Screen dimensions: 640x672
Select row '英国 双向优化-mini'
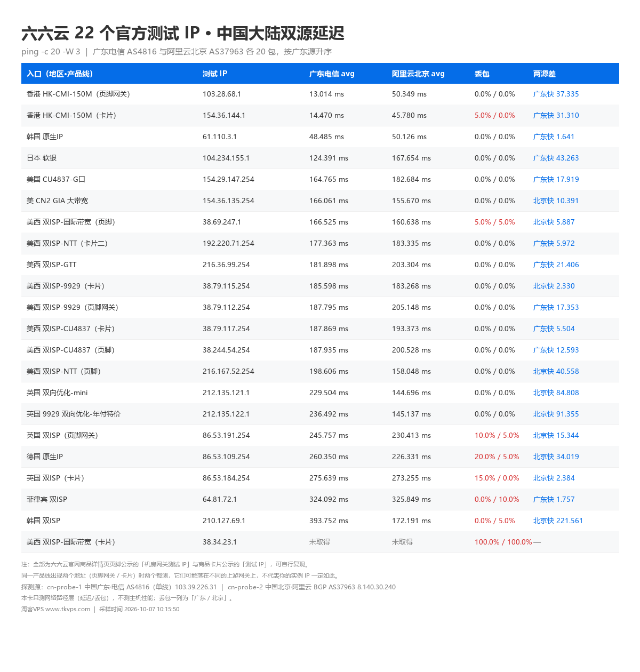pos(320,393)
